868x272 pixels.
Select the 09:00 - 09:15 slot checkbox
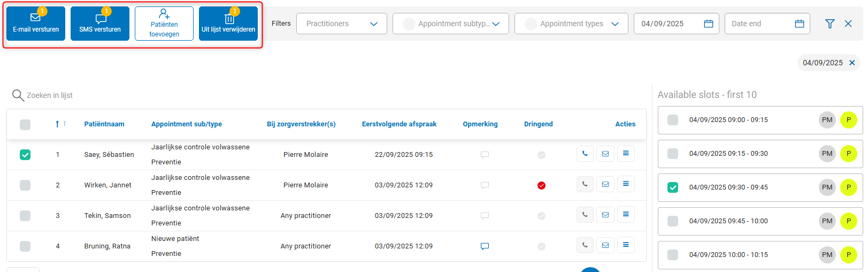[673, 120]
